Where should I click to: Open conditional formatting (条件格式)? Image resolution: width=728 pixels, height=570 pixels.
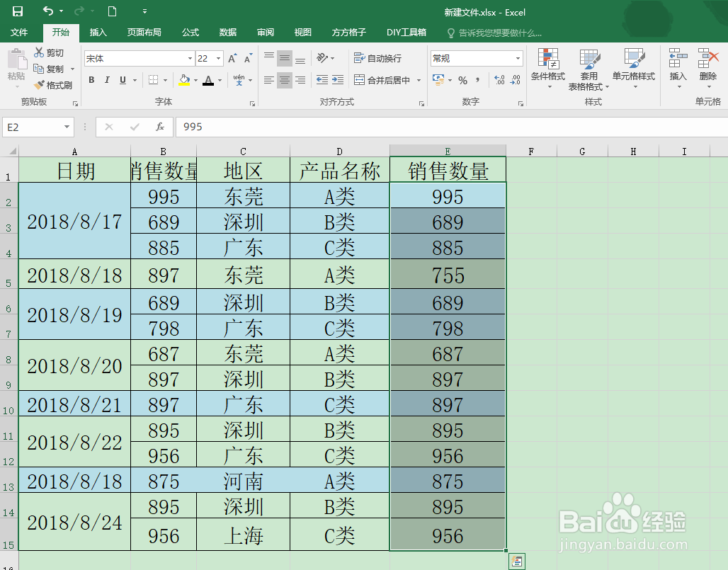pyautogui.click(x=547, y=69)
